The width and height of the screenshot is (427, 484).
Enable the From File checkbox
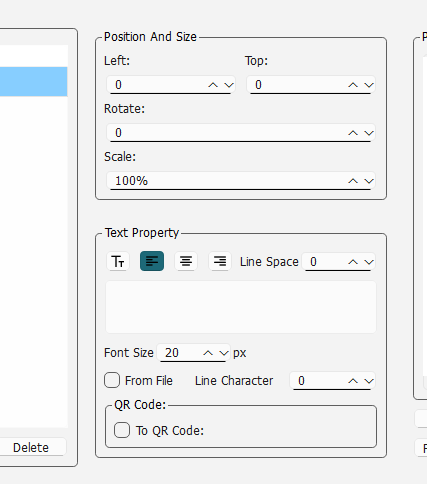coord(112,380)
